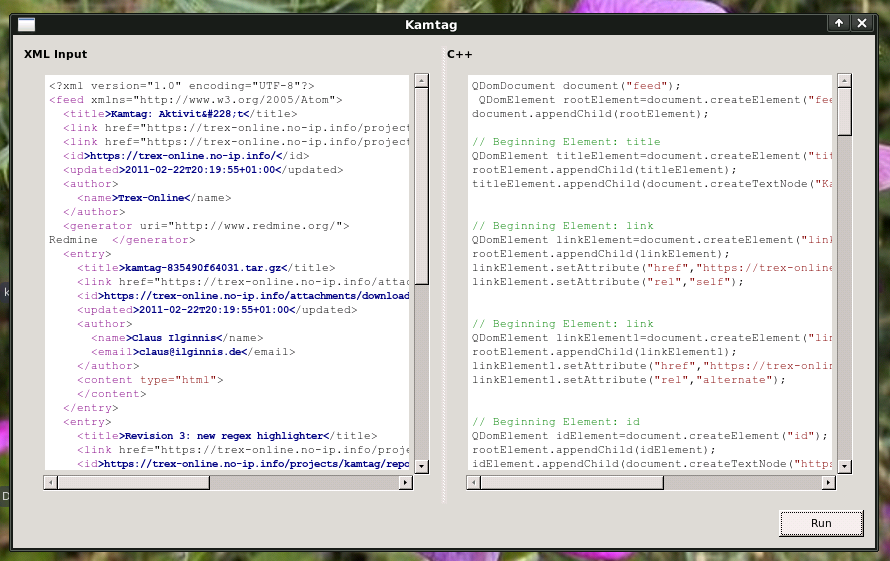Click the '<feed xmlns=' line in XML Input
The height and width of the screenshot is (561, 890).
pyautogui.click(x=196, y=100)
